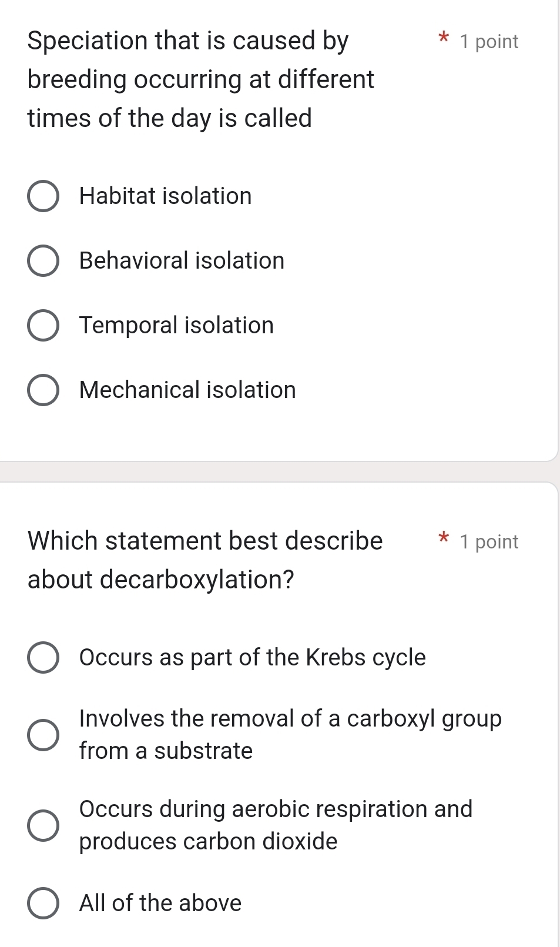Viewport: 560px width, 947px height.
Task: Click the Mechanical isolation answer label text
Action: click(187, 390)
